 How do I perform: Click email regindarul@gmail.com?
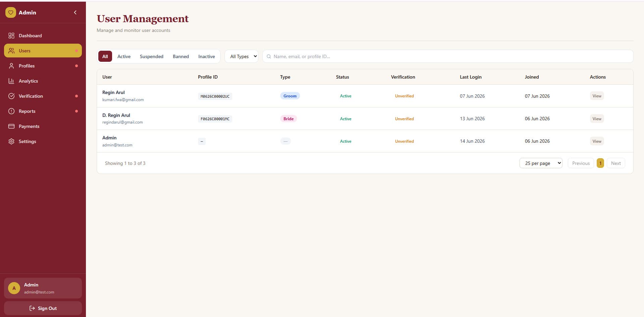pyautogui.click(x=122, y=122)
